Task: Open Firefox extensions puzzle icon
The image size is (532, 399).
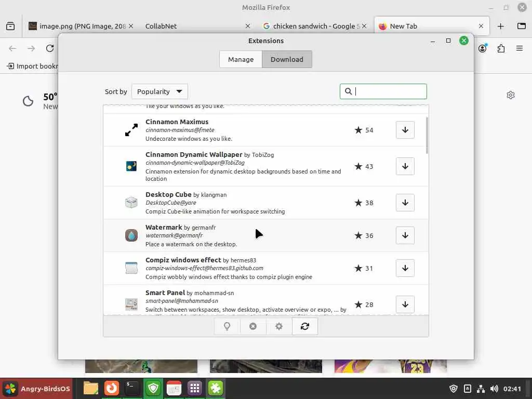Action: coord(501,48)
